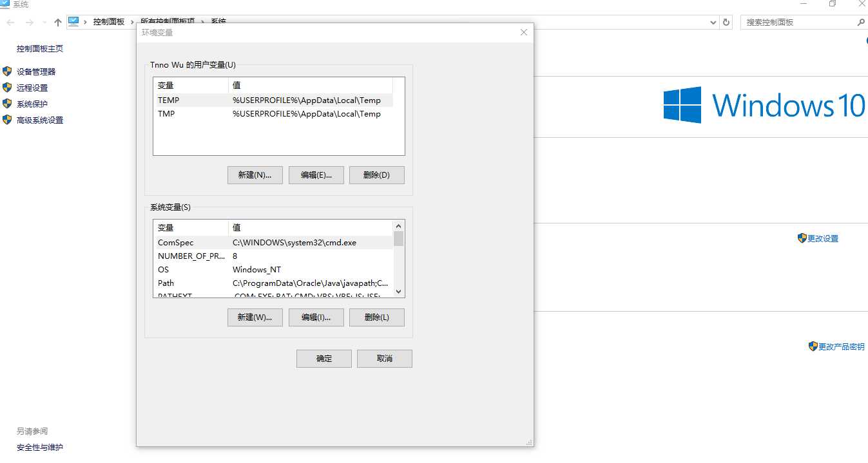Open 系统保护 link

(x=32, y=104)
